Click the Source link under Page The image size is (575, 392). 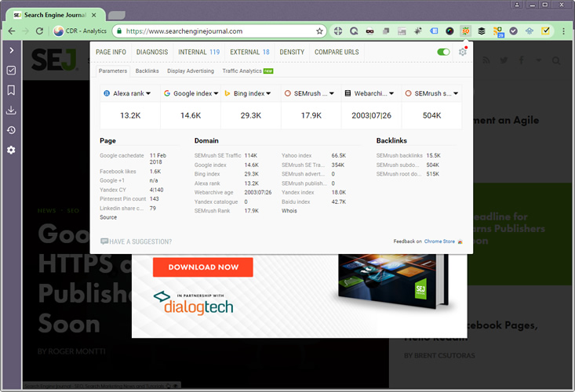point(108,217)
